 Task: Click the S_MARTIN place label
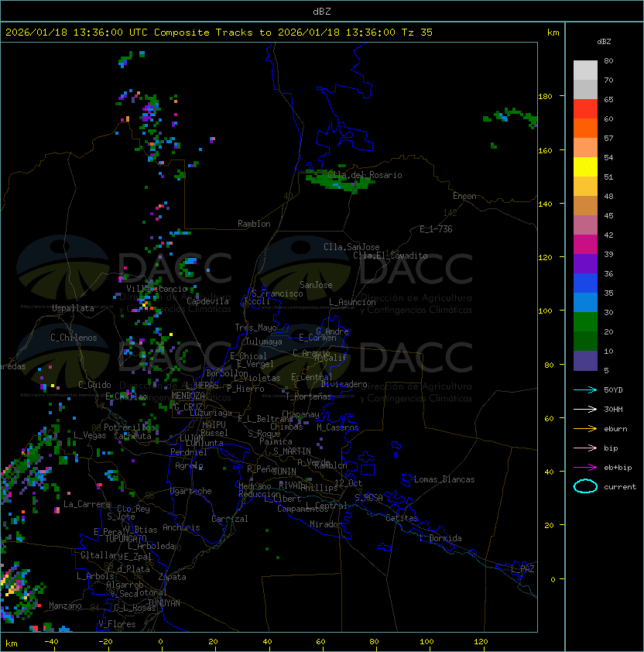pyautogui.click(x=292, y=451)
